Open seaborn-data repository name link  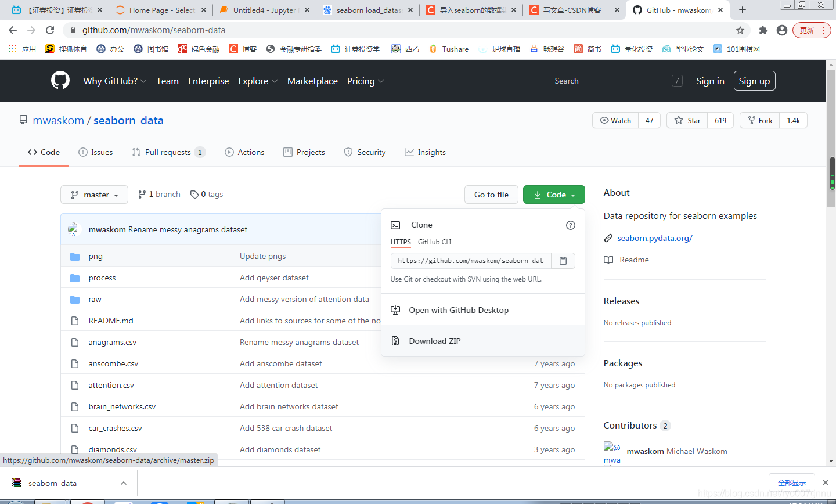pos(128,120)
